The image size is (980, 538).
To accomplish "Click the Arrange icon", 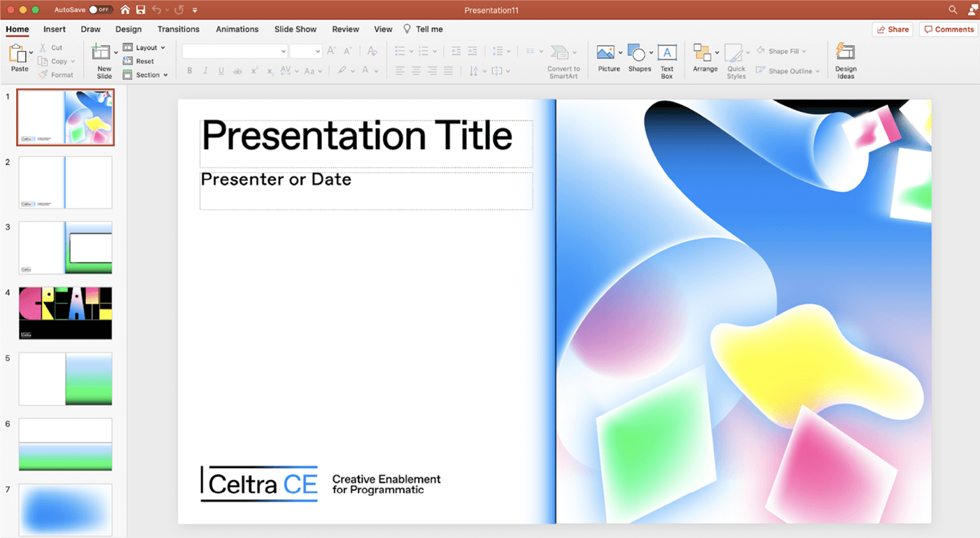I will [x=702, y=53].
